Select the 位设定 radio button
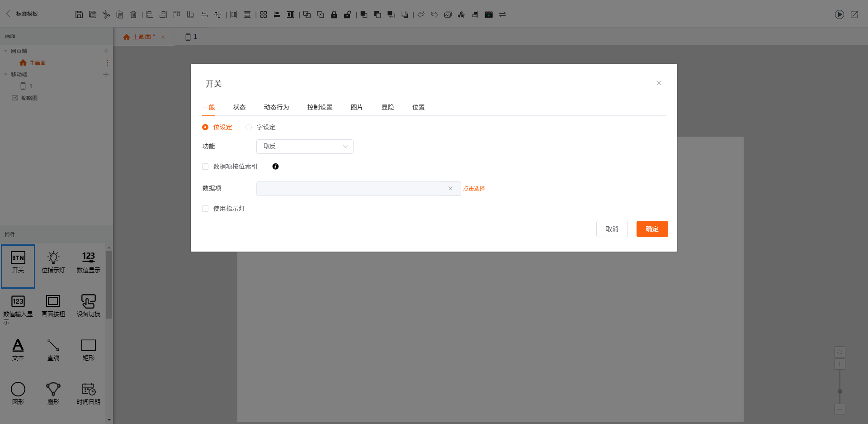Viewport: 868px width, 424px height. click(x=205, y=127)
